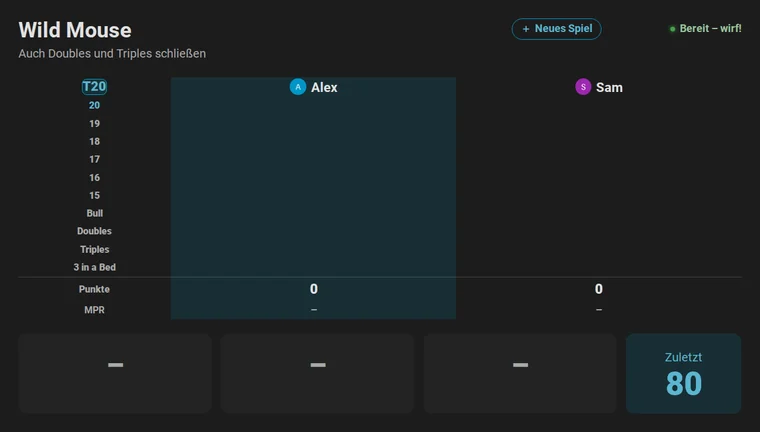This screenshot has width=760, height=432.
Task: Click Alex's player name
Action: pyautogui.click(x=324, y=87)
